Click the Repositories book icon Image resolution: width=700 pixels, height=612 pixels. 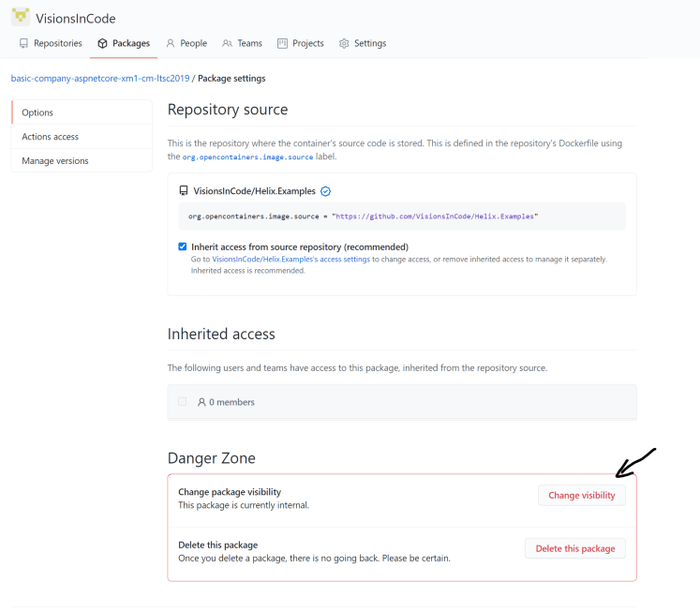(x=24, y=43)
